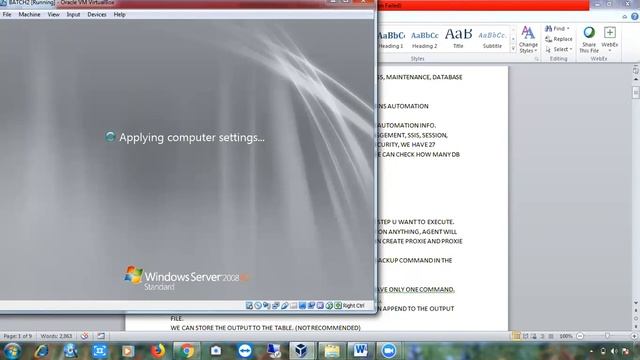Click the volume icon in the system tray
The height and width of the screenshot is (360, 640).
point(614,351)
